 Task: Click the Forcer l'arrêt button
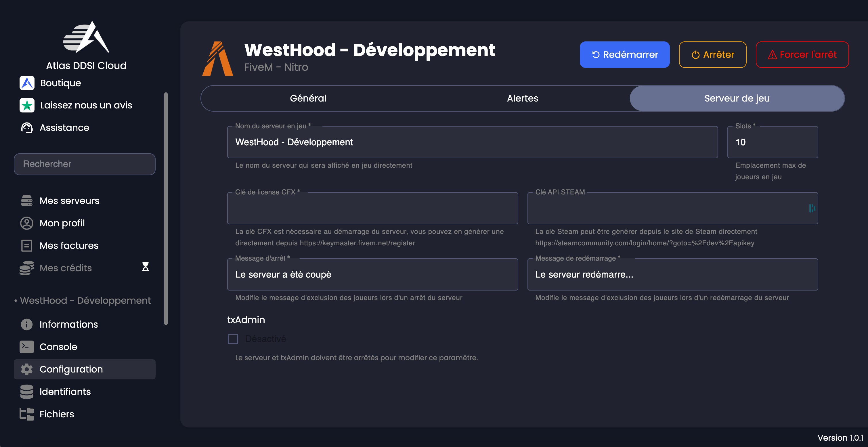coord(802,55)
